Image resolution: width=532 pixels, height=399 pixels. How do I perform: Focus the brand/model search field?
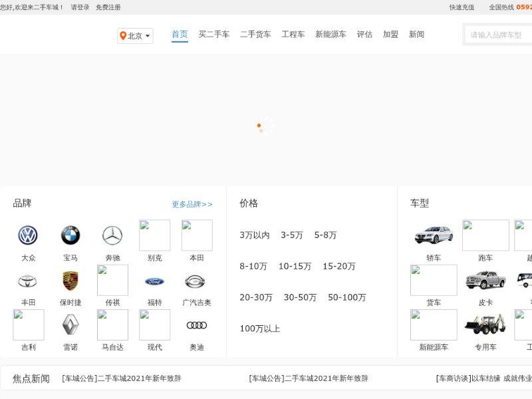tap(498, 35)
